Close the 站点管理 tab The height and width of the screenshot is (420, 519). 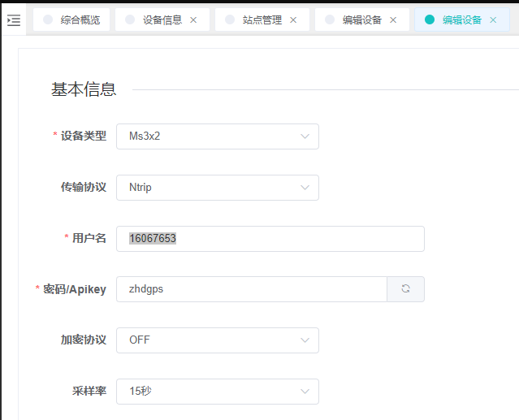coord(293,20)
